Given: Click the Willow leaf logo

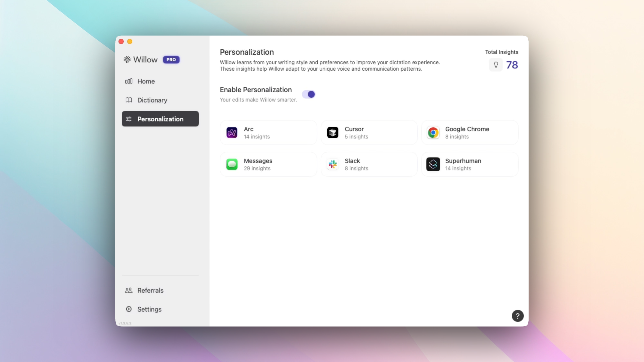Looking at the screenshot, I should click(x=127, y=59).
